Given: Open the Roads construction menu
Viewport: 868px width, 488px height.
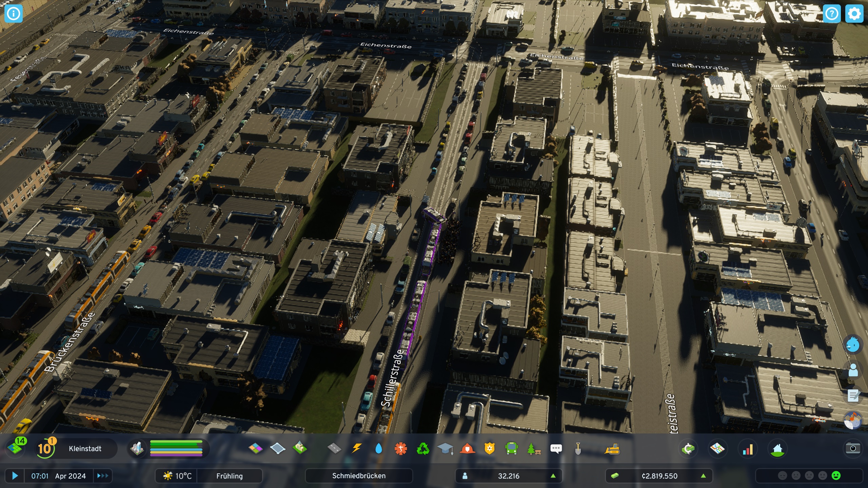Looking at the screenshot, I should coord(334,448).
